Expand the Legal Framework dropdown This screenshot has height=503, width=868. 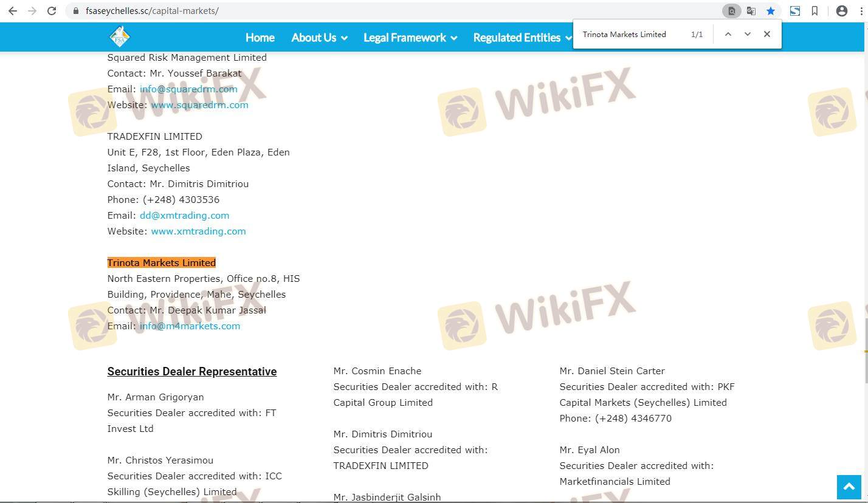410,38
